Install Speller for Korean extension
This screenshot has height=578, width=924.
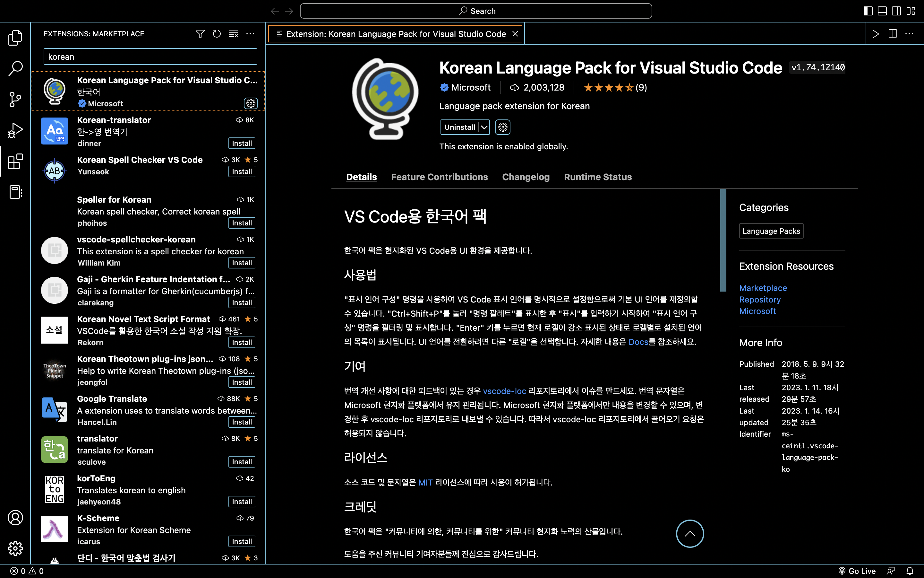(242, 223)
